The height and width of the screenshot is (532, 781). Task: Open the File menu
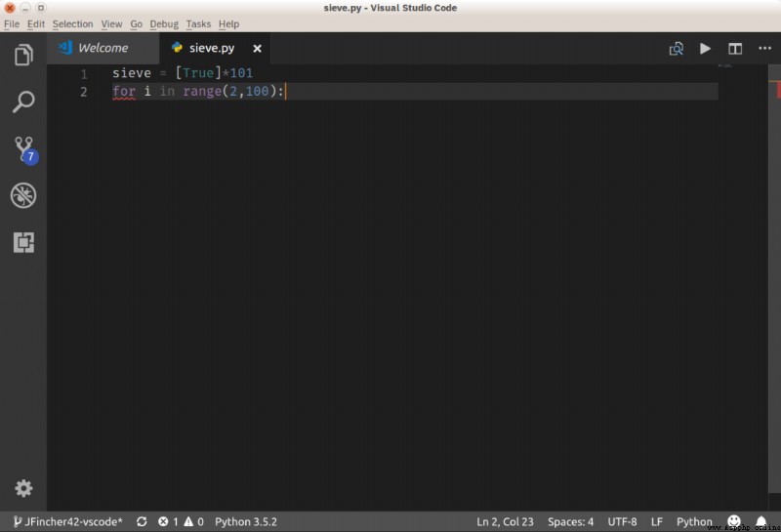point(12,23)
